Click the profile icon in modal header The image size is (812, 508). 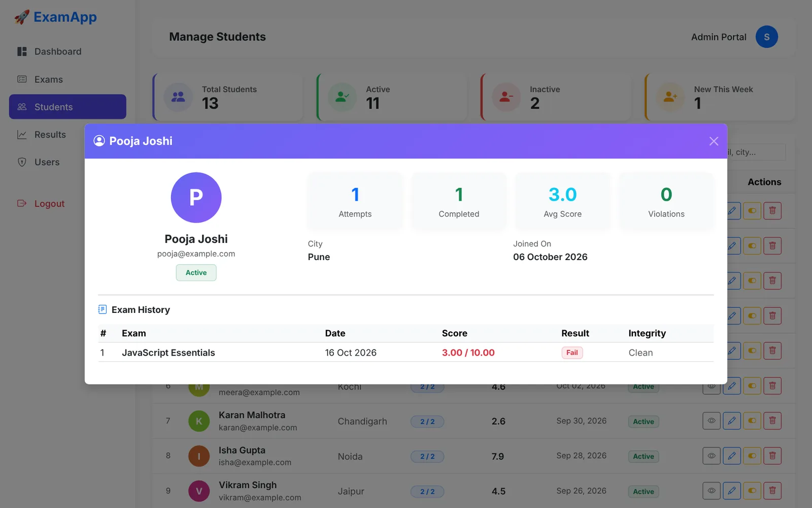(x=99, y=141)
